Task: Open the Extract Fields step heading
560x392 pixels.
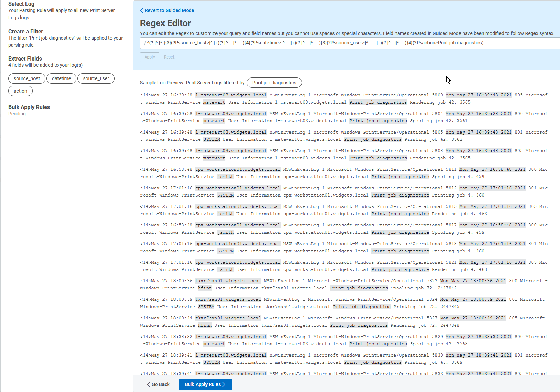Action: (x=25, y=59)
